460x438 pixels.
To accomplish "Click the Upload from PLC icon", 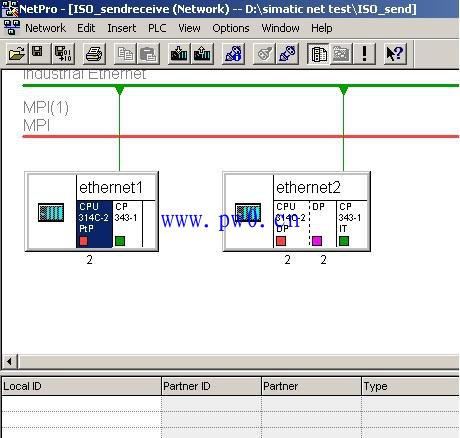I will pos(202,53).
